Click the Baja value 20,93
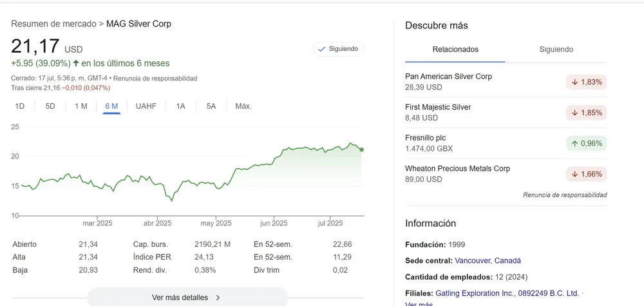644x306 pixels. [88, 270]
